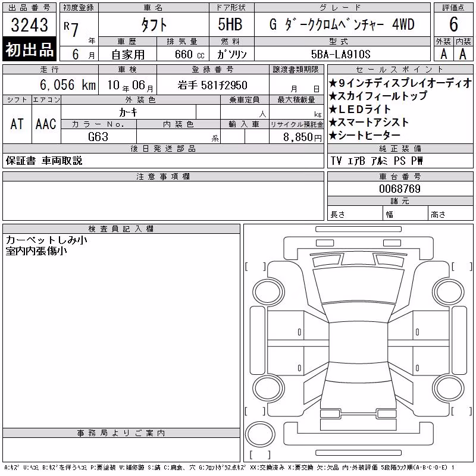Click the 高さ dimension field

click(450, 214)
